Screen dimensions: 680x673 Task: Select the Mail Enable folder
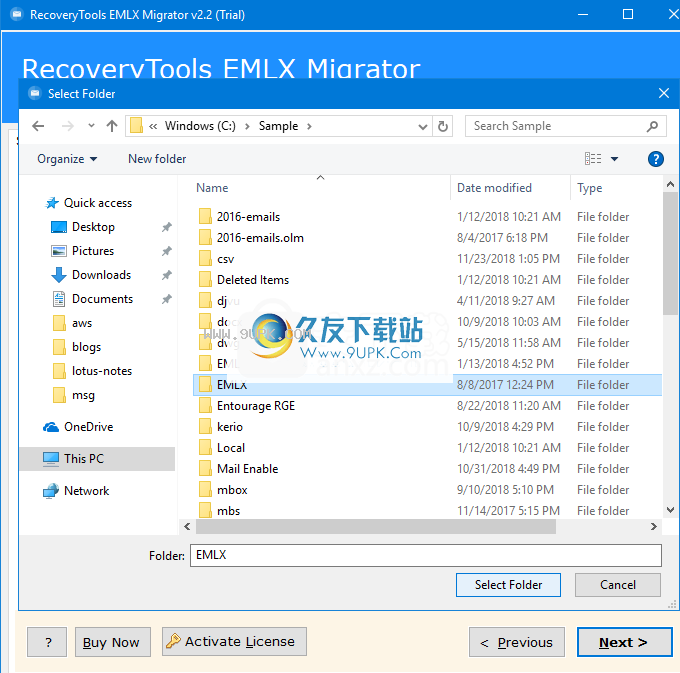click(248, 469)
